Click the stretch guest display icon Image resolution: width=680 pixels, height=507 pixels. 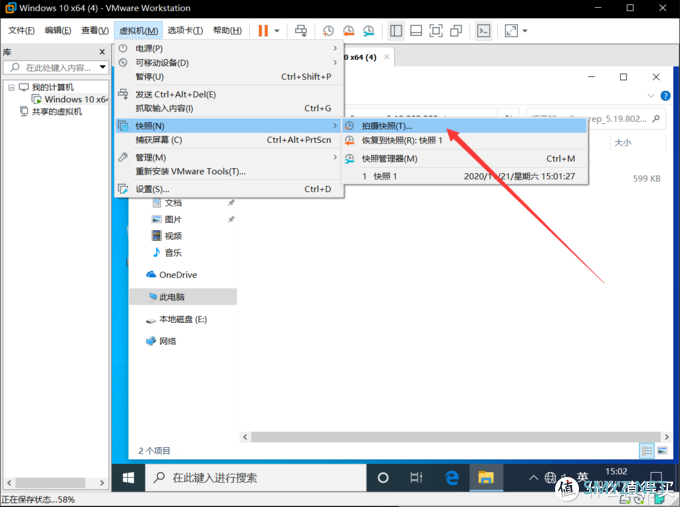click(511, 31)
